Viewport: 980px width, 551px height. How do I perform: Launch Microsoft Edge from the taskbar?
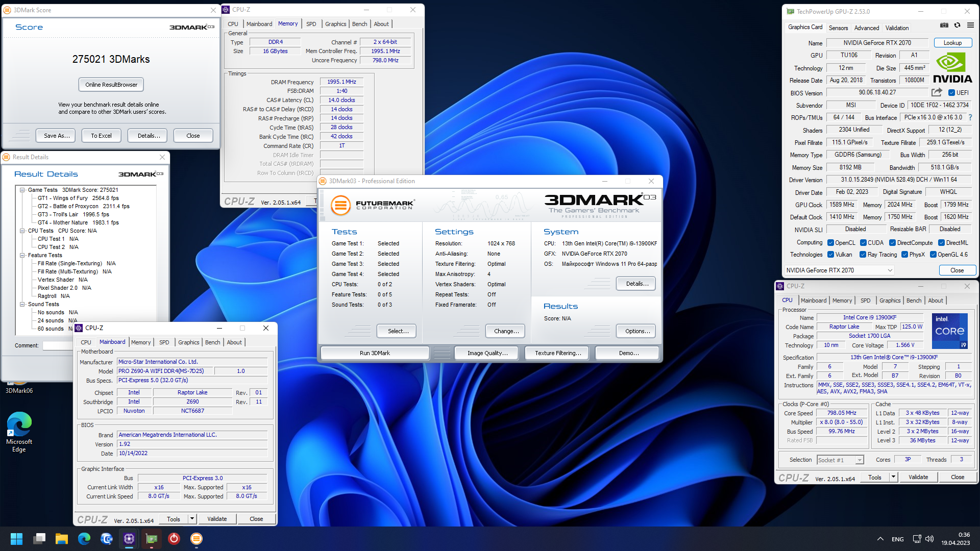click(x=84, y=539)
